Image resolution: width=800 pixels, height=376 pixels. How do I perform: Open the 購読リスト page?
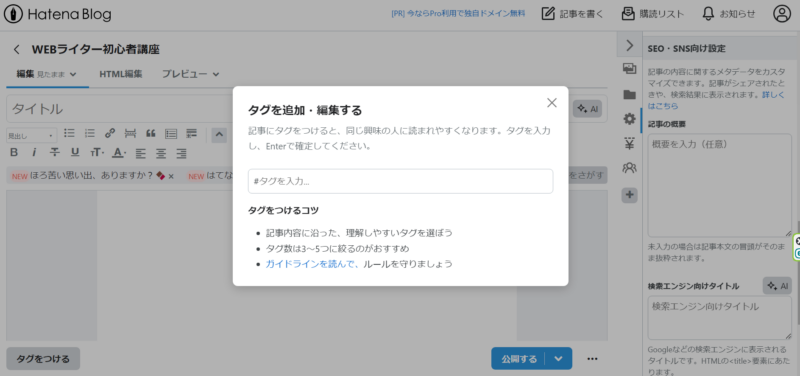coord(653,14)
